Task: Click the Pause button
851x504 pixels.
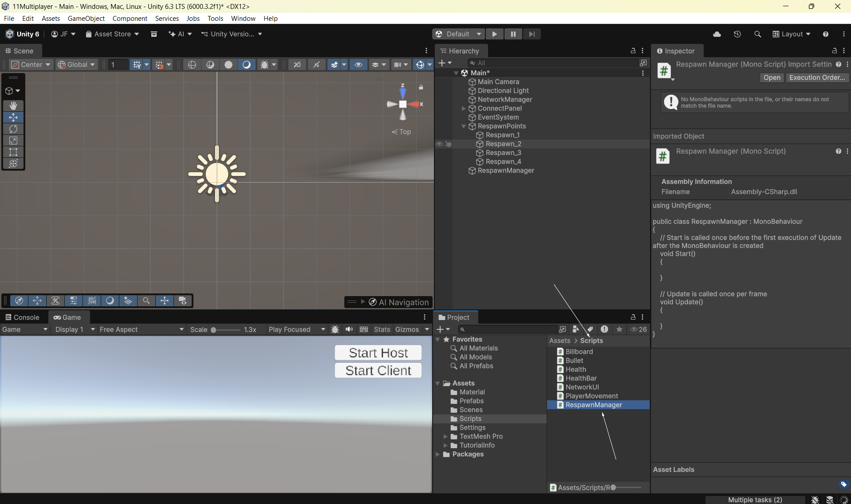Action: click(x=513, y=34)
